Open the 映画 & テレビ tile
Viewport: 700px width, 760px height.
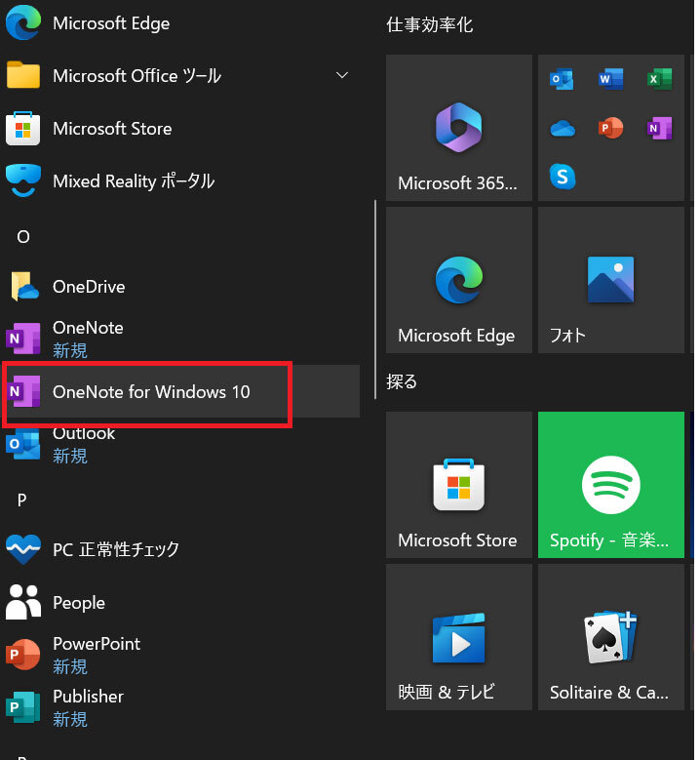[459, 637]
